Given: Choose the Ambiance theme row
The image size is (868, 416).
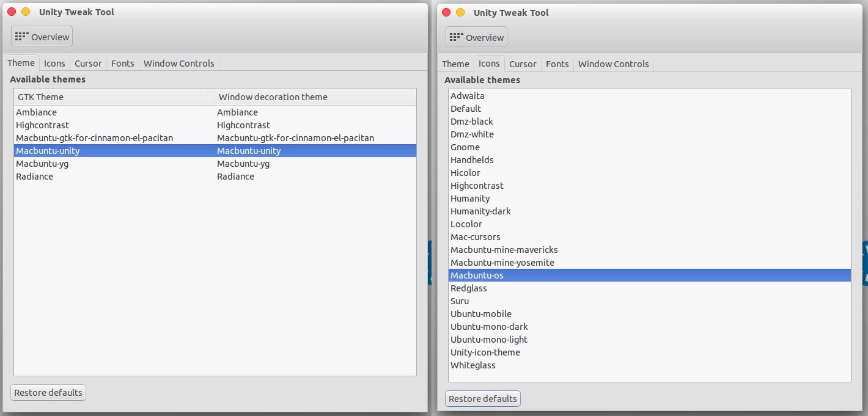Looking at the screenshot, I should click(37, 112).
